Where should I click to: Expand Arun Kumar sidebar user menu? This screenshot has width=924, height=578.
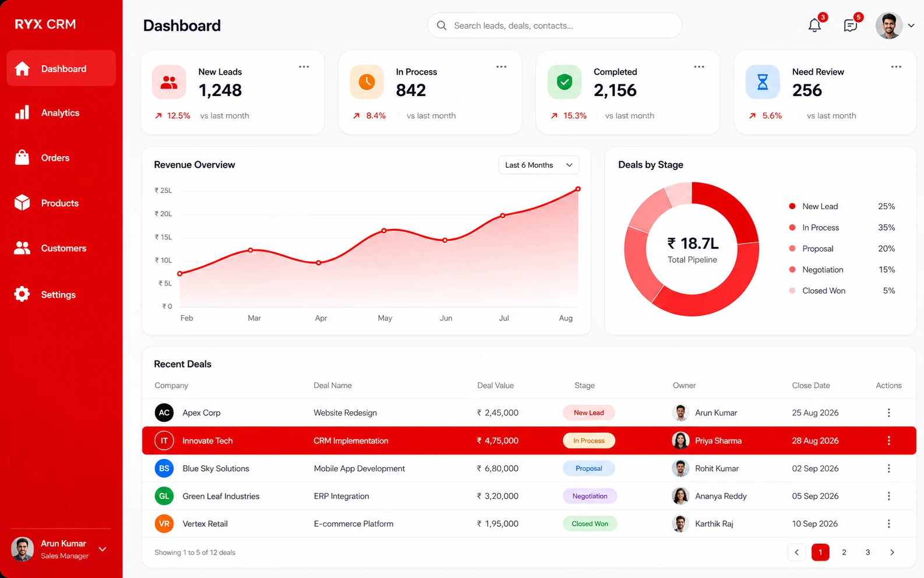click(103, 549)
